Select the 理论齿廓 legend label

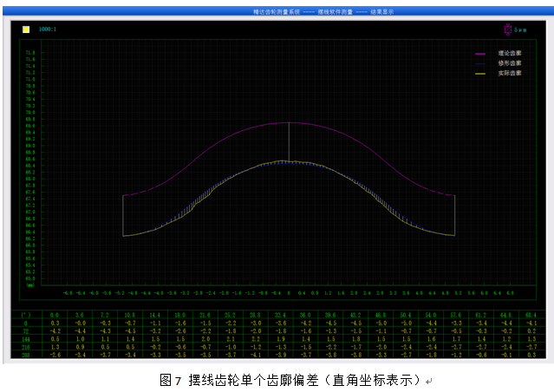click(x=510, y=52)
